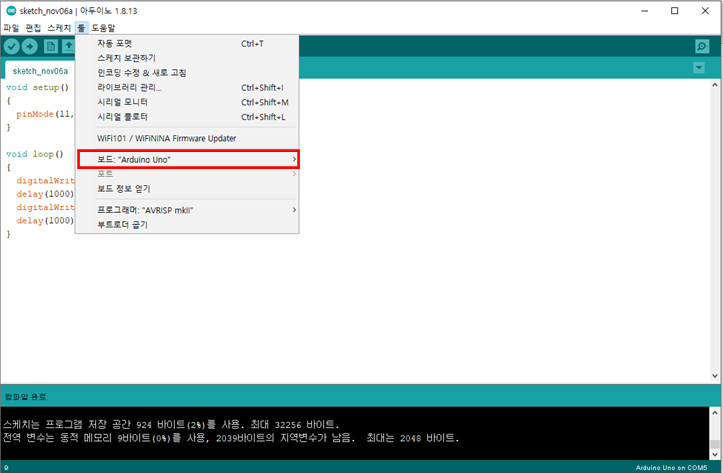Open the 스케치 menu

click(x=59, y=28)
